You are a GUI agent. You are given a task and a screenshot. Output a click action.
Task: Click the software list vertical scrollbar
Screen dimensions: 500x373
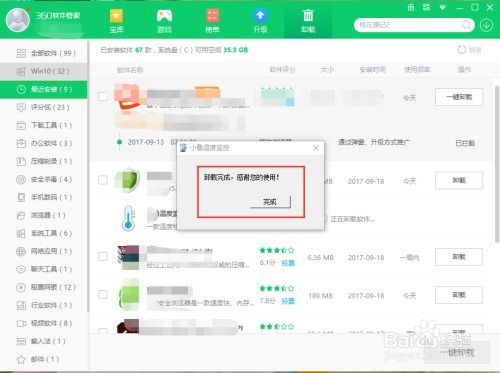point(497,163)
